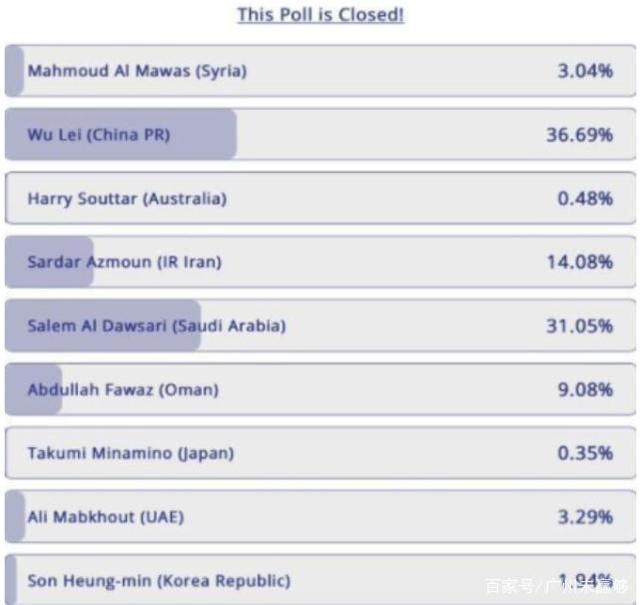Image resolution: width=640 pixels, height=605 pixels.
Task: Select the Harry Souttar (Australia) poll option
Action: click(127, 199)
